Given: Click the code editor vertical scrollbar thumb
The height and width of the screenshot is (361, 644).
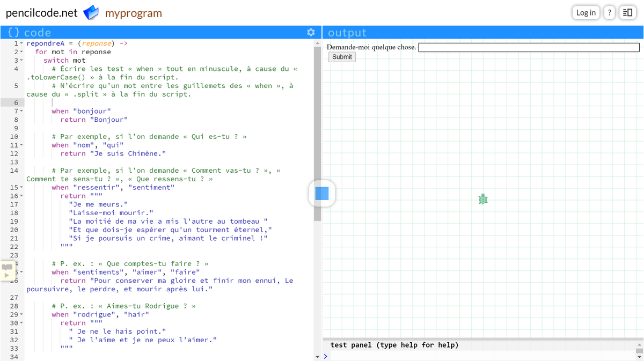Looking at the screenshot, I should [317, 134].
